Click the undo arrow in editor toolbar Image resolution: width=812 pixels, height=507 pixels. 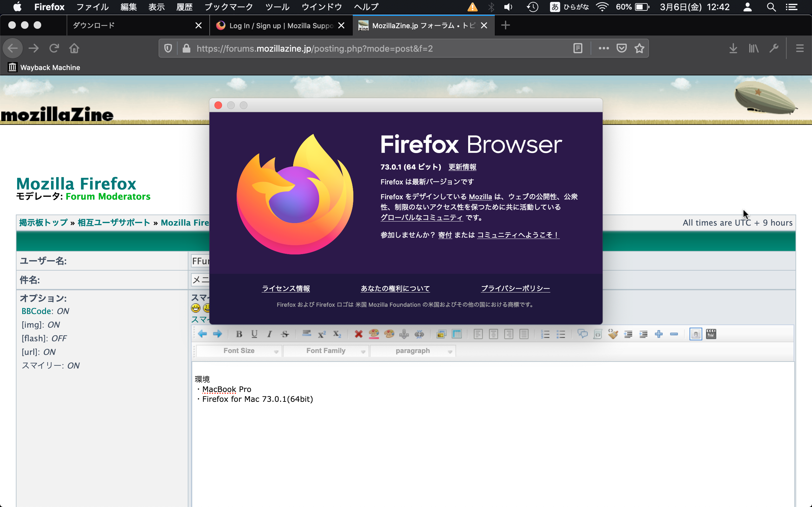[x=202, y=334]
